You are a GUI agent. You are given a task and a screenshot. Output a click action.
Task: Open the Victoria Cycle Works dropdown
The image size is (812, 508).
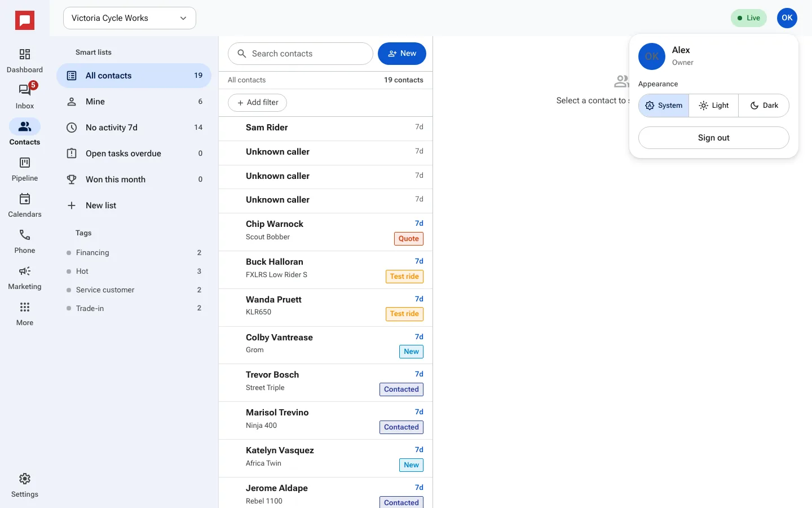130,18
